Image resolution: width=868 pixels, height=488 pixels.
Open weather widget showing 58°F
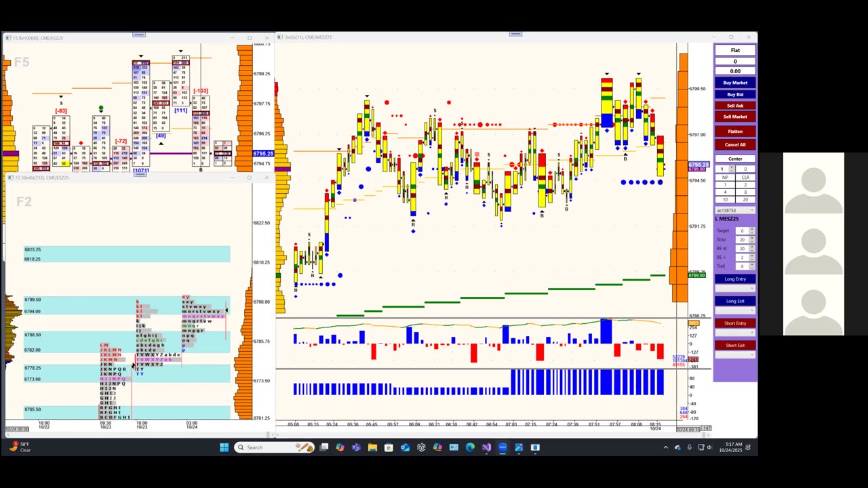point(20,447)
